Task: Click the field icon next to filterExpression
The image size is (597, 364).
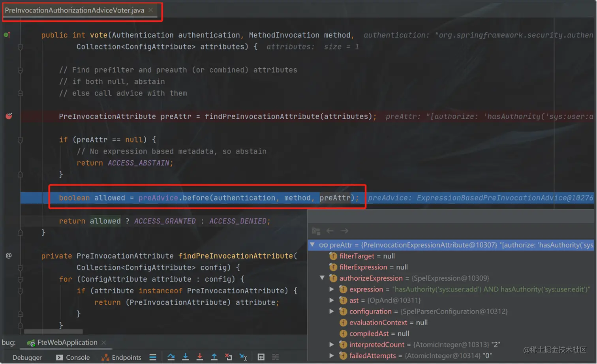Action: (333, 267)
